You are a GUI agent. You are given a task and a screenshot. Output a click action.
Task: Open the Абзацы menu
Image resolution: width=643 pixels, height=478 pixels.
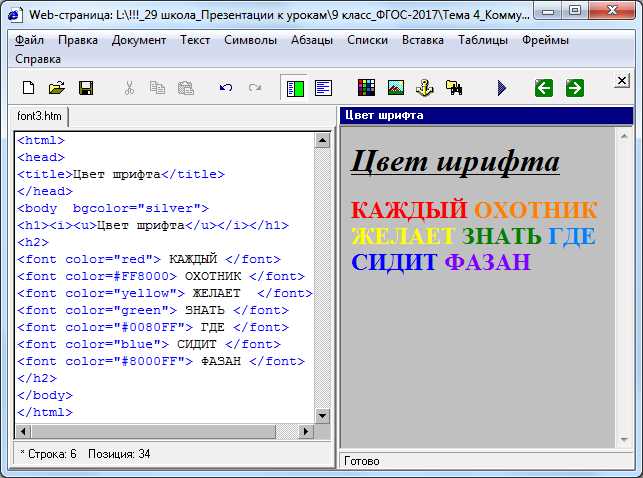[312, 40]
